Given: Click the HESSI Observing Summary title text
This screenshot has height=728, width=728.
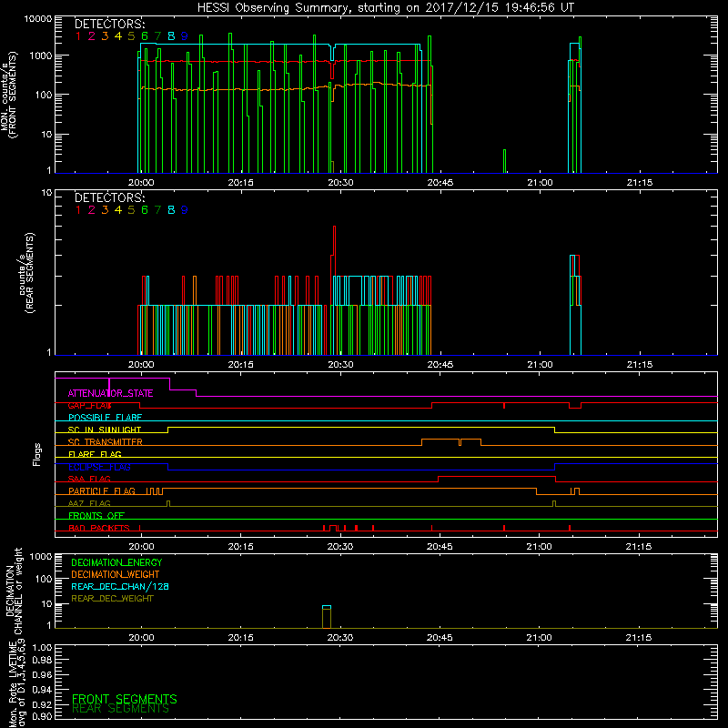Looking at the screenshot, I should pos(385,7).
